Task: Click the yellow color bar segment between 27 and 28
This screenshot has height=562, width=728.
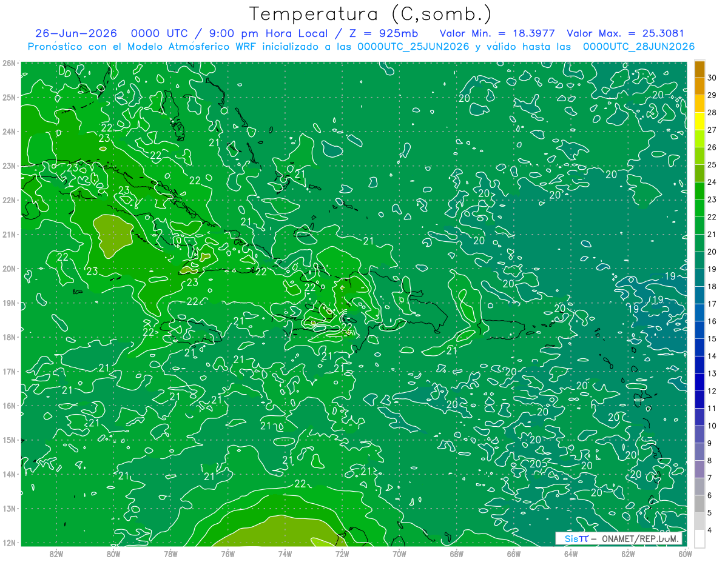Action: tap(699, 121)
